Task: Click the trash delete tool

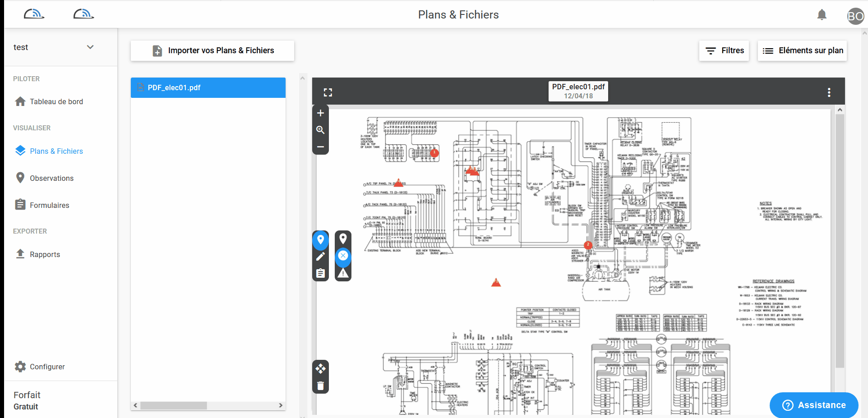Action: [x=321, y=386]
